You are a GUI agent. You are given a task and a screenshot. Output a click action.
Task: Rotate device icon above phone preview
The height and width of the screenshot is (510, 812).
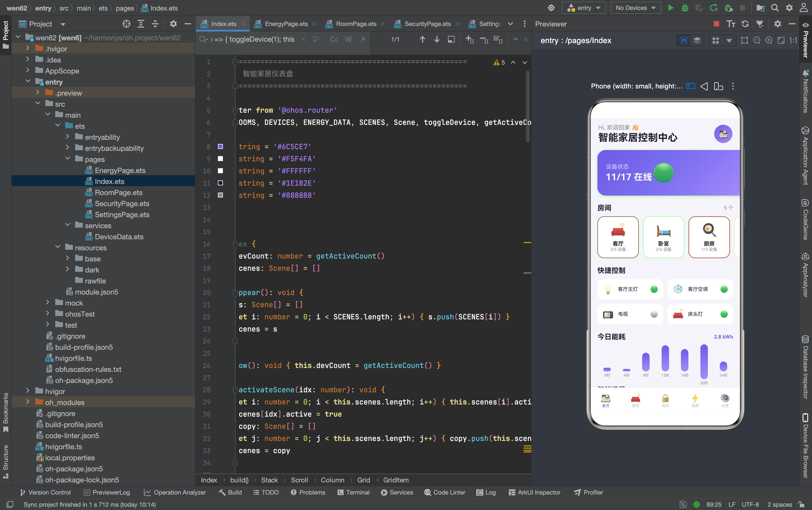pos(719,86)
